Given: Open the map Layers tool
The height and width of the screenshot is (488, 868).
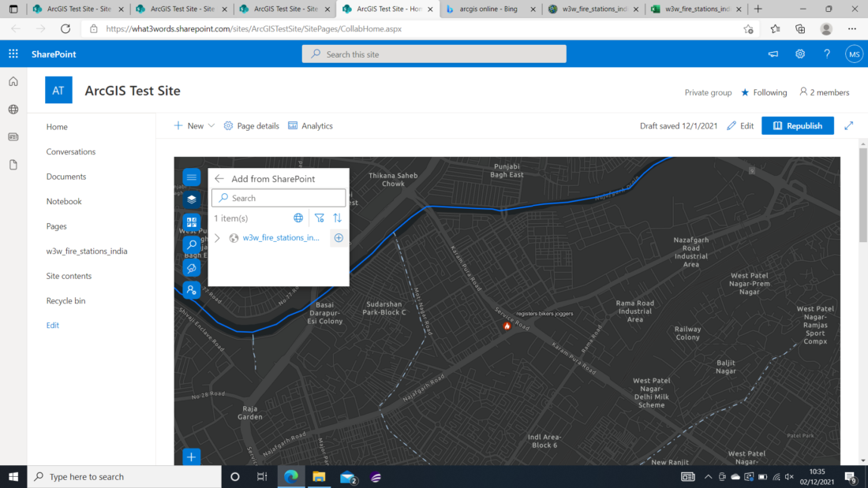Looking at the screenshot, I should point(192,199).
